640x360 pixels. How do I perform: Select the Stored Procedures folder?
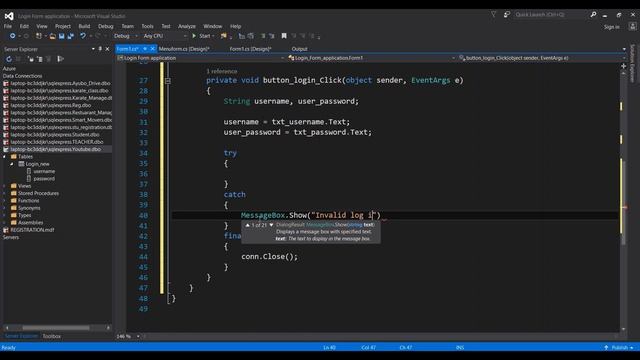click(38, 193)
